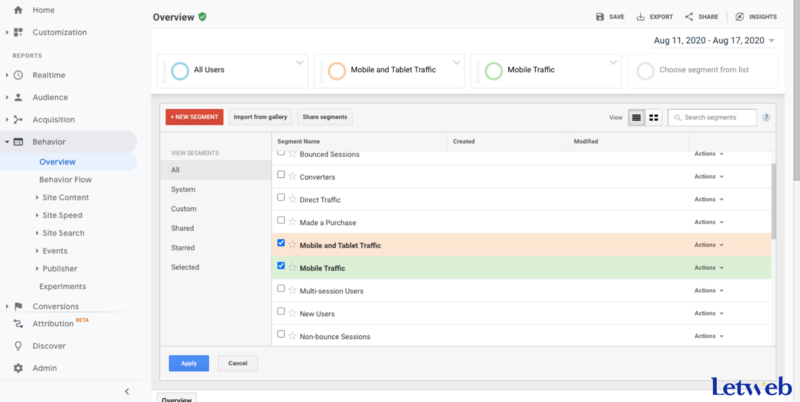Click the New Segment button

(x=194, y=117)
